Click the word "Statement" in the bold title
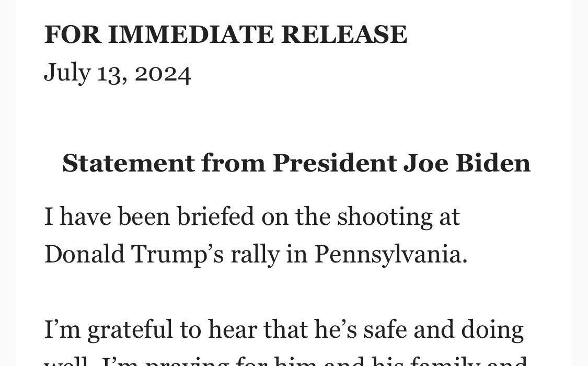The image size is (588, 366). pyautogui.click(x=128, y=164)
